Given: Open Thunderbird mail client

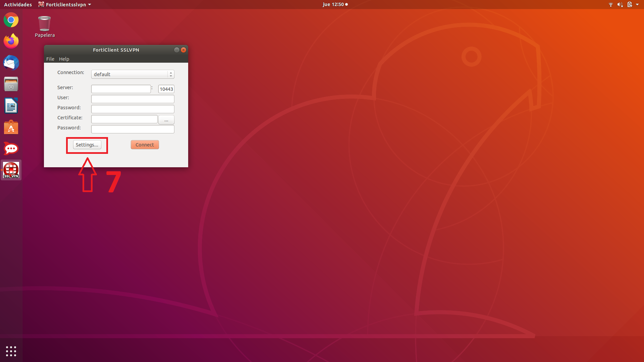Looking at the screenshot, I should tap(11, 63).
